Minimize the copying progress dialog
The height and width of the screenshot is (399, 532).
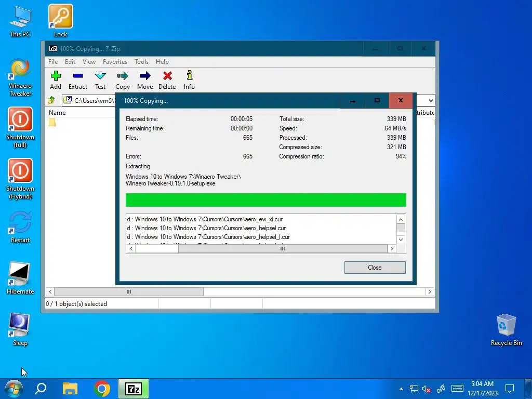[x=353, y=101]
